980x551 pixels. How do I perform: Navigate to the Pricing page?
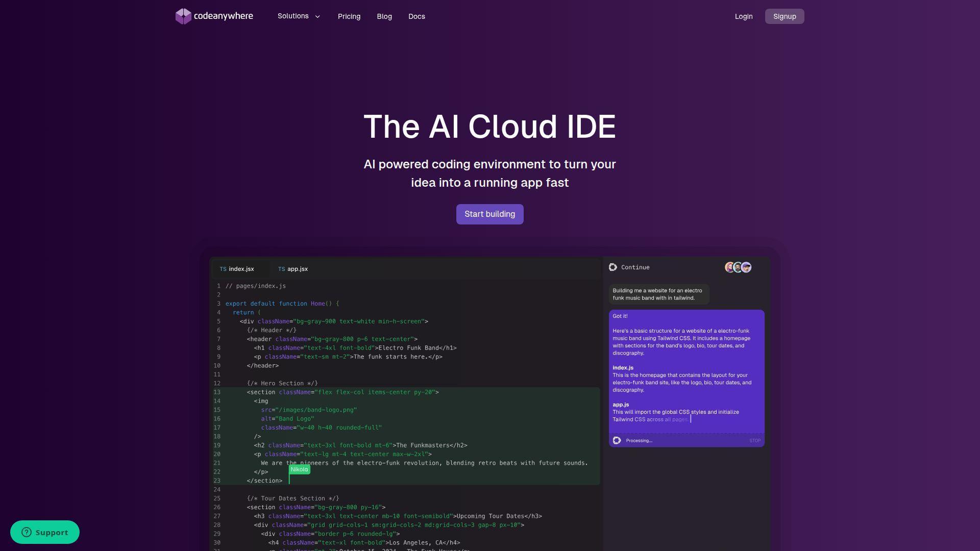pyautogui.click(x=349, y=16)
